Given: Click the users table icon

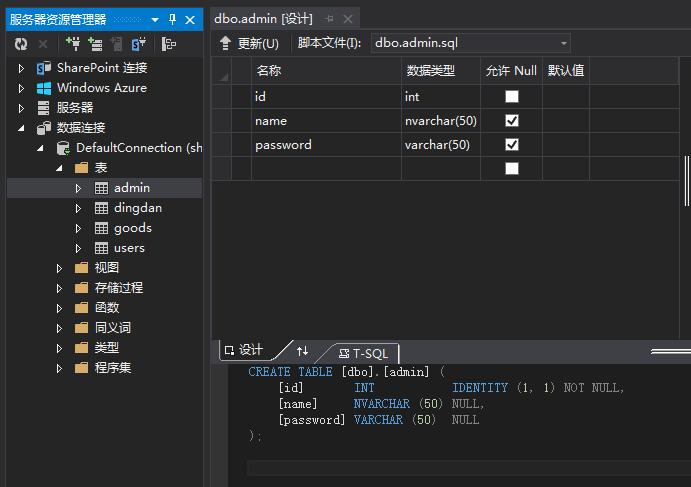Looking at the screenshot, I should point(101,248).
